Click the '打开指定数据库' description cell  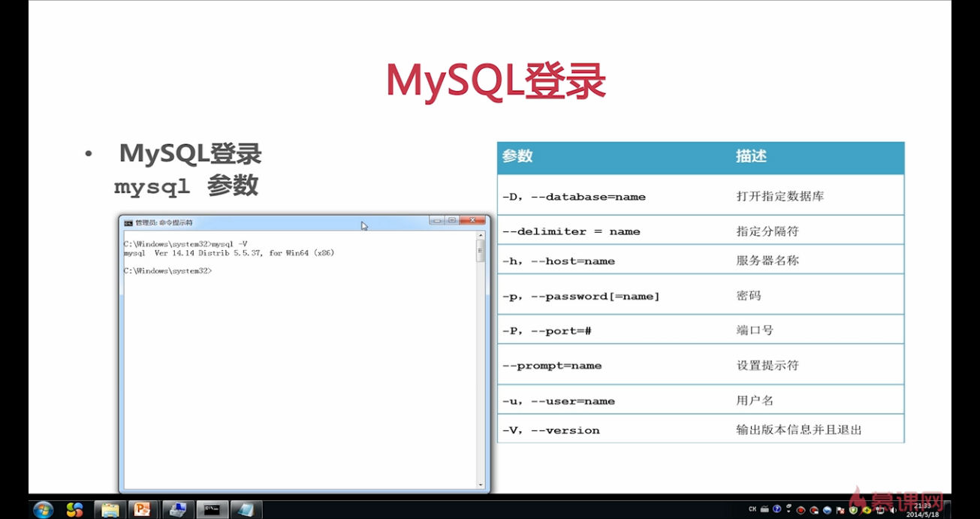(x=780, y=197)
